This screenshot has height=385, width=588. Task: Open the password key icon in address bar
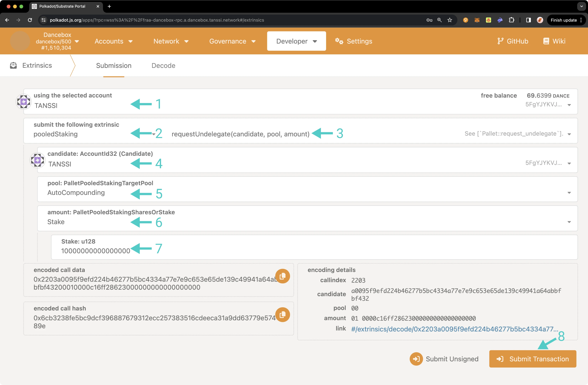(429, 20)
